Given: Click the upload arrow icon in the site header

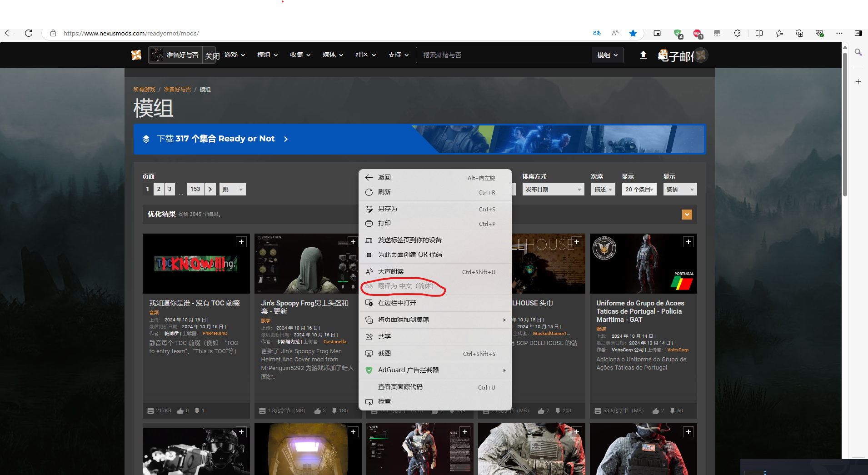Looking at the screenshot, I should click(x=643, y=55).
